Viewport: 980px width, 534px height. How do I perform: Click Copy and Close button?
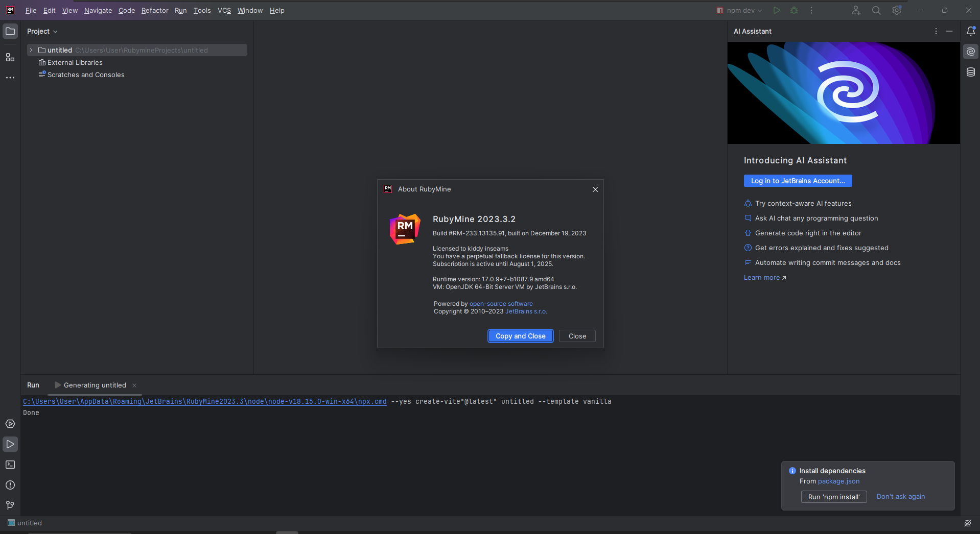click(x=521, y=336)
